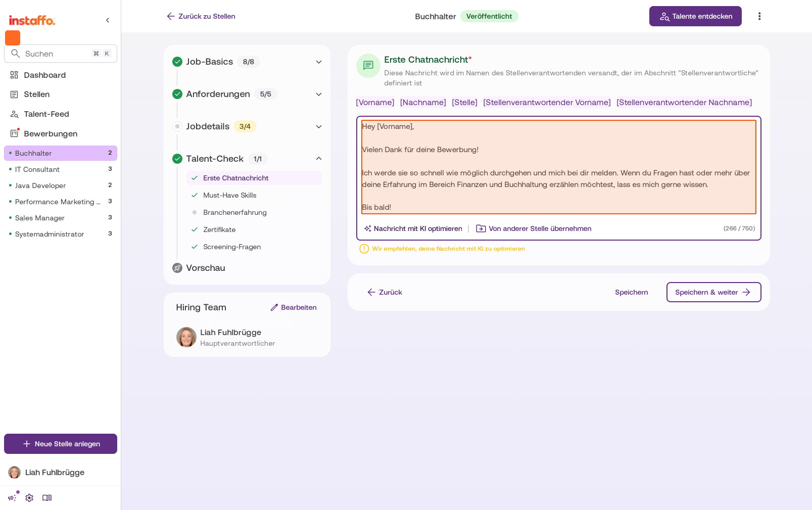Click Speichern & weiter button

click(x=713, y=292)
